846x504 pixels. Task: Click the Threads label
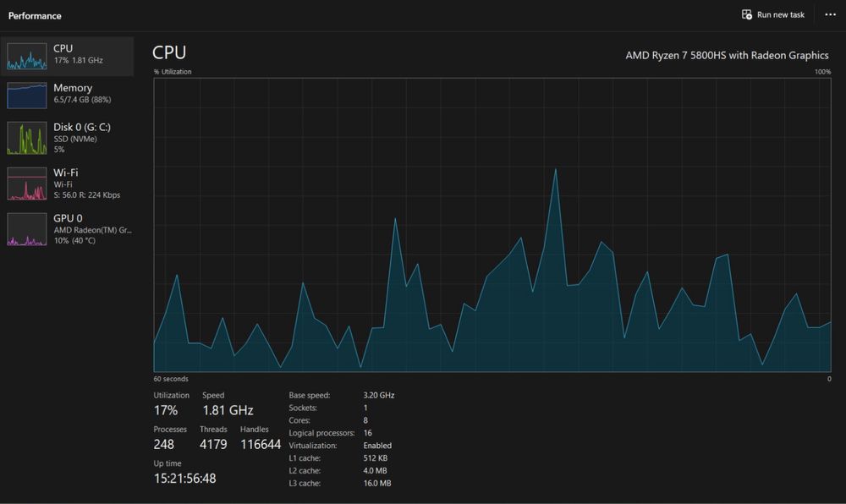(213, 429)
